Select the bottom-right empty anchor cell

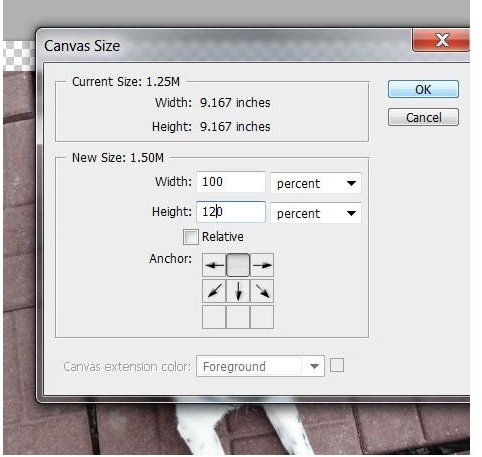[x=262, y=317]
